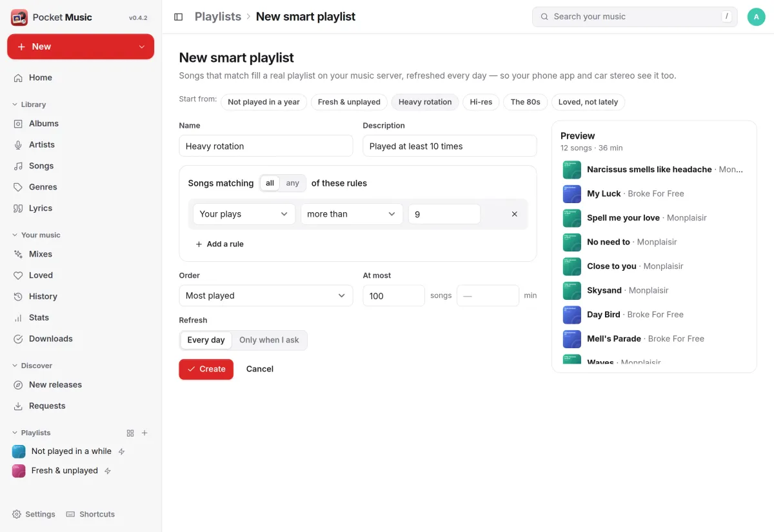The width and height of the screenshot is (774, 532).
Task: Set refresh to Only when I ask
Action: coord(269,340)
